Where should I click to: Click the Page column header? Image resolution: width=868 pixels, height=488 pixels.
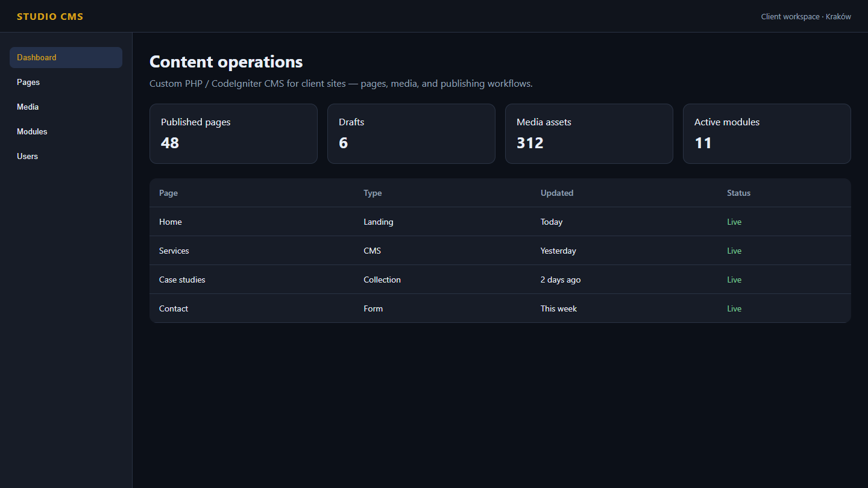[x=168, y=193]
